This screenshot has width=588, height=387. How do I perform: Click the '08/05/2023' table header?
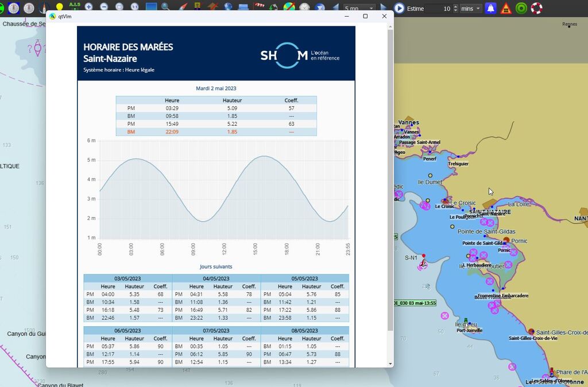(304, 330)
